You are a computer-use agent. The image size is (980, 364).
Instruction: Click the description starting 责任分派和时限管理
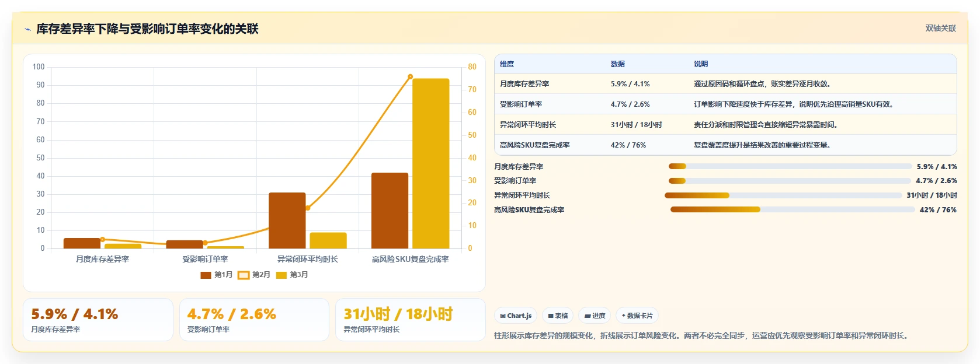point(766,125)
